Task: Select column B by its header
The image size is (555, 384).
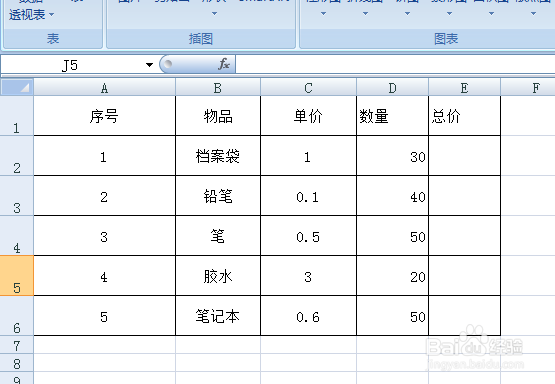Action: 218,88
